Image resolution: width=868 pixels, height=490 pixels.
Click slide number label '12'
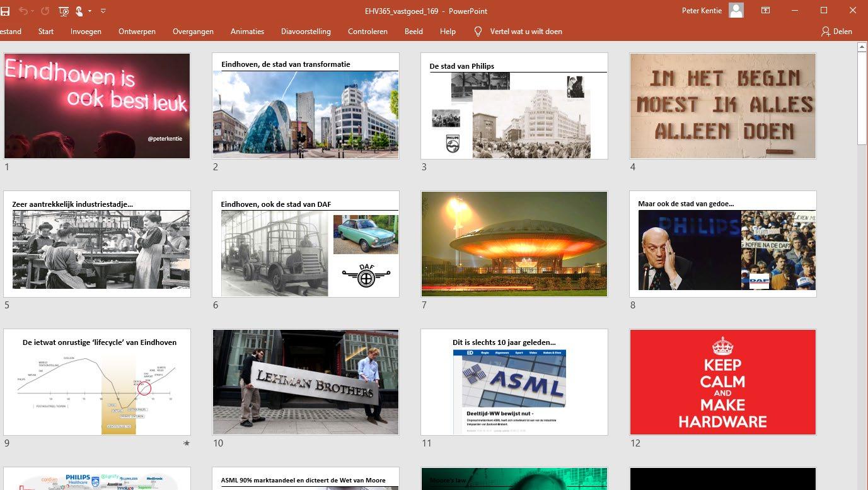pyautogui.click(x=635, y=443)
